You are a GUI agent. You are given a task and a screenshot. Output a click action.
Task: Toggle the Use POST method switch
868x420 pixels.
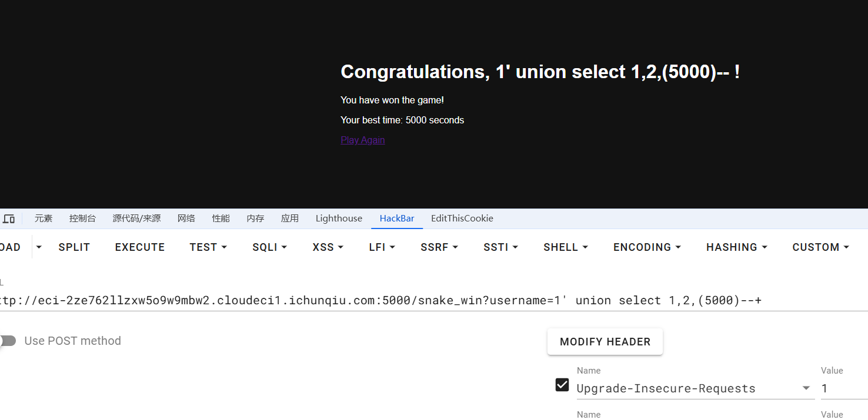coord(8,341)
